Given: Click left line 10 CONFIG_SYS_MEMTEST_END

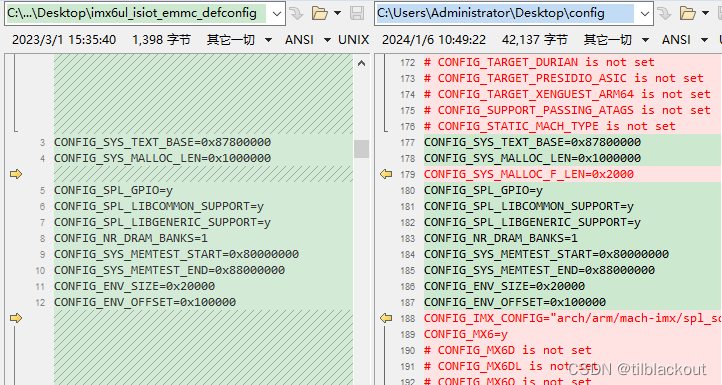Looking at the screenshot, I should (x=169, y=270).
